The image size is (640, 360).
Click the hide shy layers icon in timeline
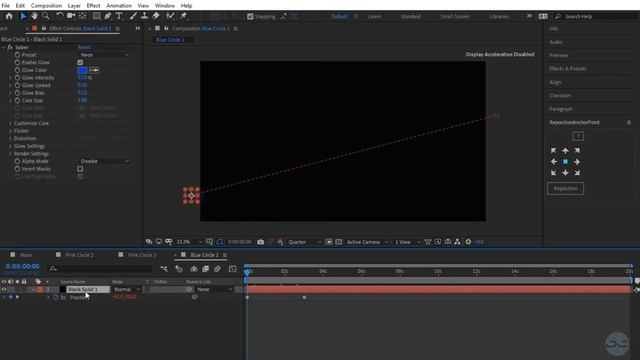[x=194, y=269]
